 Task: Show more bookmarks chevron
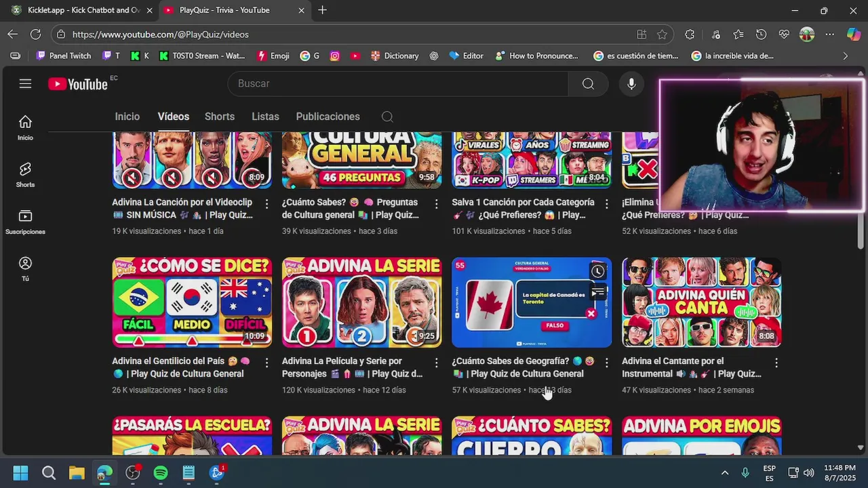[845, 56]
